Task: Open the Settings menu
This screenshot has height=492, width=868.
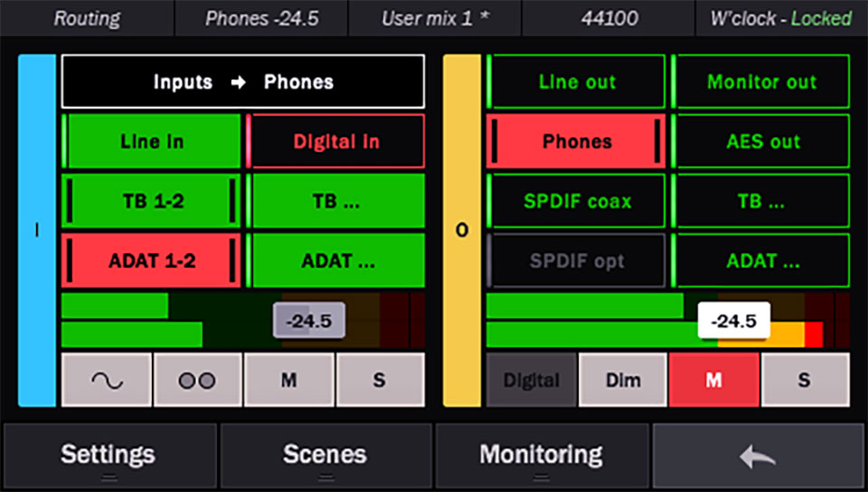Action: tap(108, 455)
